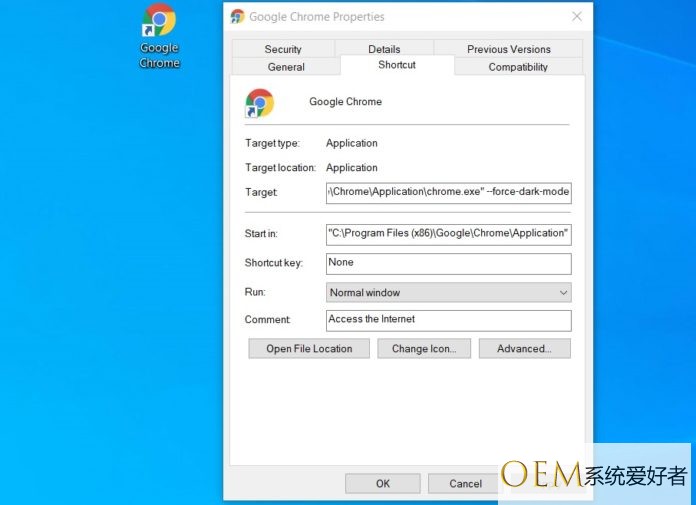
Task: Select the Compatibility tab
Action: pyautogui.click(x=518, y=67)
